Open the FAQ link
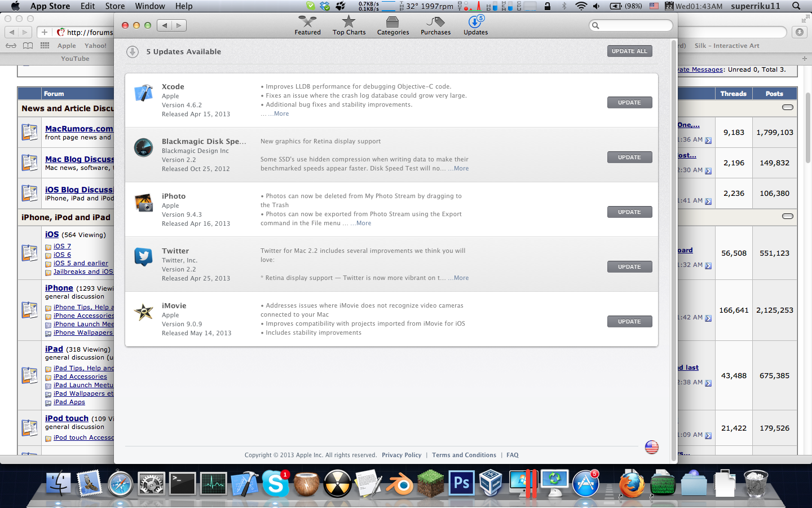 tap(513, 455)
